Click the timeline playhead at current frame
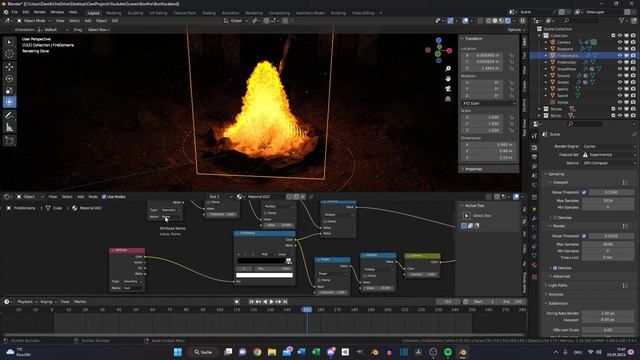 coord(307,310)
